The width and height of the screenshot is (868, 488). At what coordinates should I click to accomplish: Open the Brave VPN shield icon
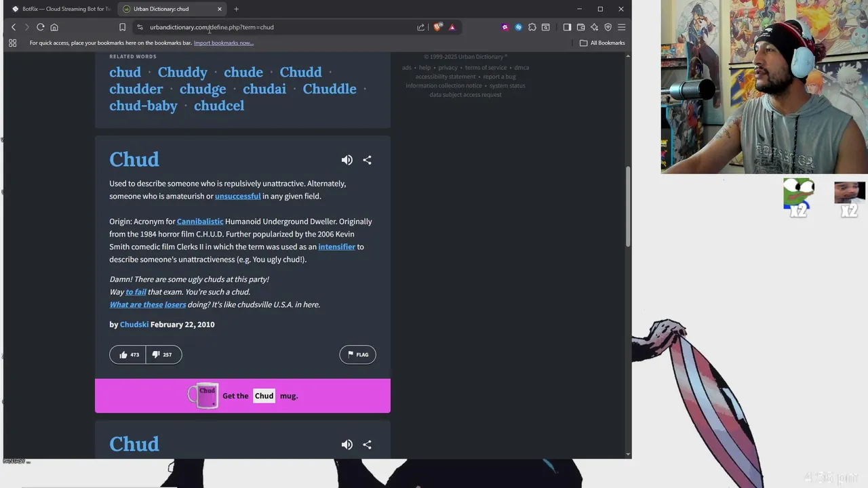point(608,27)
